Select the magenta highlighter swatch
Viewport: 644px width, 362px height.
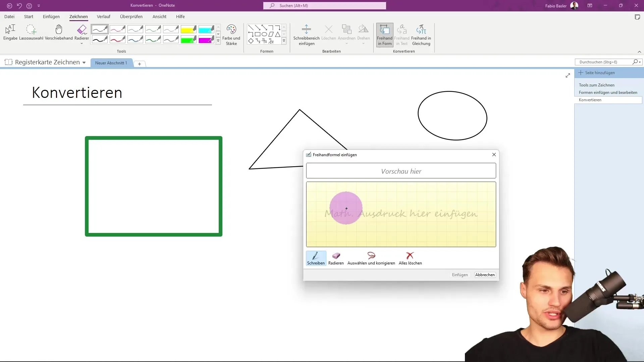[206, 40]
